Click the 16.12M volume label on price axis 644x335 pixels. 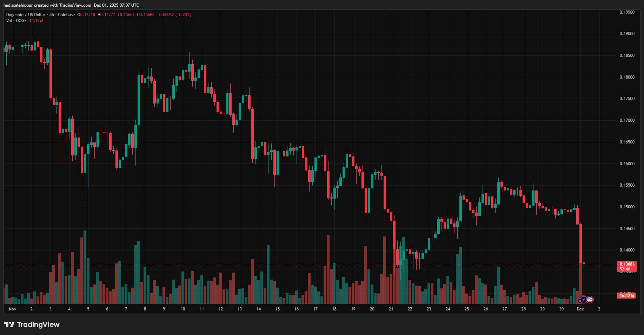(626, 296)
